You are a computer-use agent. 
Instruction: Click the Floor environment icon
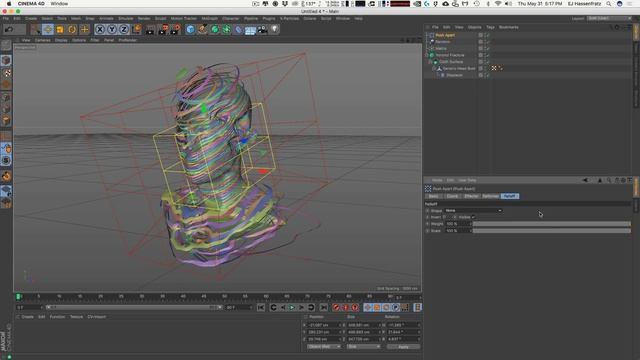(x=250, y=29)
